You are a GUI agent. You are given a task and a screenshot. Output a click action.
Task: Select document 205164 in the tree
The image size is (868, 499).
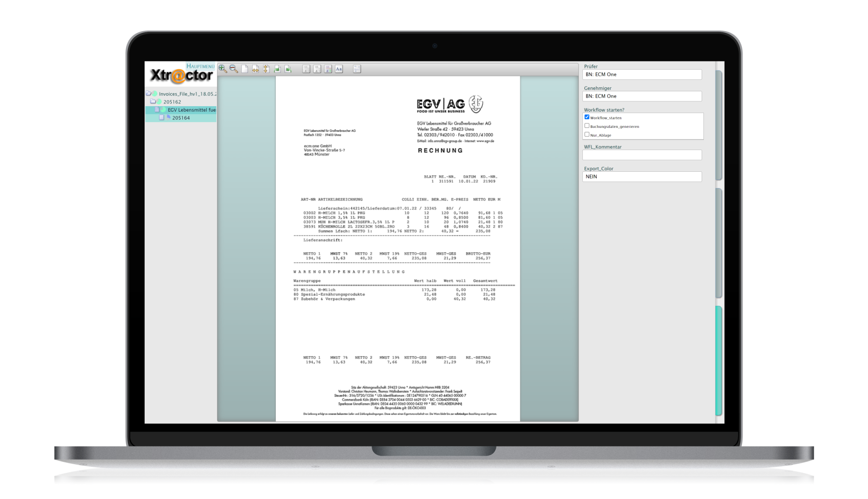tap(181, 117)
